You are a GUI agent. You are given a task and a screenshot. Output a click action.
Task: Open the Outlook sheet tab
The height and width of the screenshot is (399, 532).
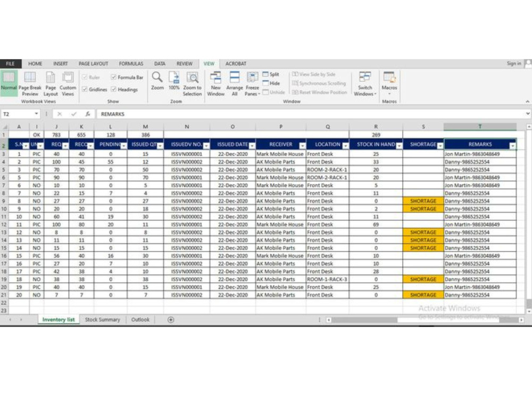click(x=140, y=320)
